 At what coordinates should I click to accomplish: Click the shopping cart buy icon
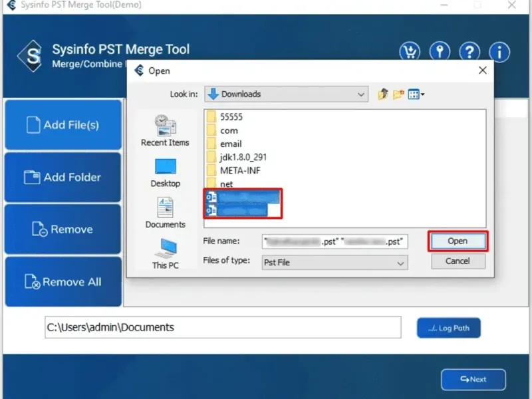tap(410, 52)
